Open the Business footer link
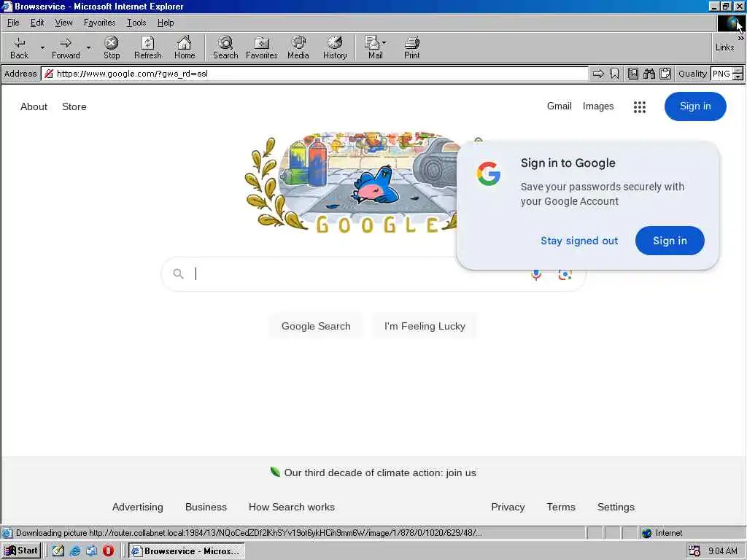Viewport: 747px width, 560px height. [206, 507]
